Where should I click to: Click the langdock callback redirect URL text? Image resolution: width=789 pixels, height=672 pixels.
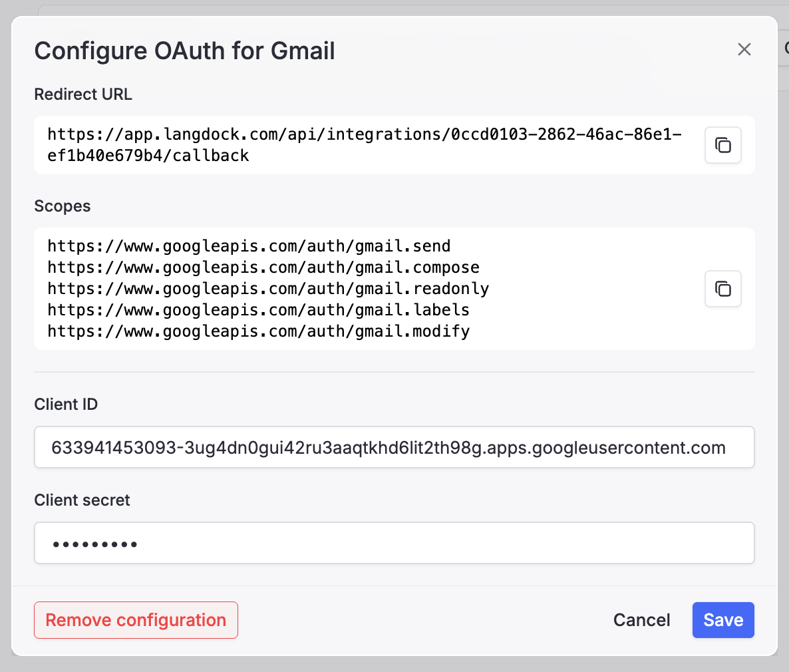[x=365, y=145]
